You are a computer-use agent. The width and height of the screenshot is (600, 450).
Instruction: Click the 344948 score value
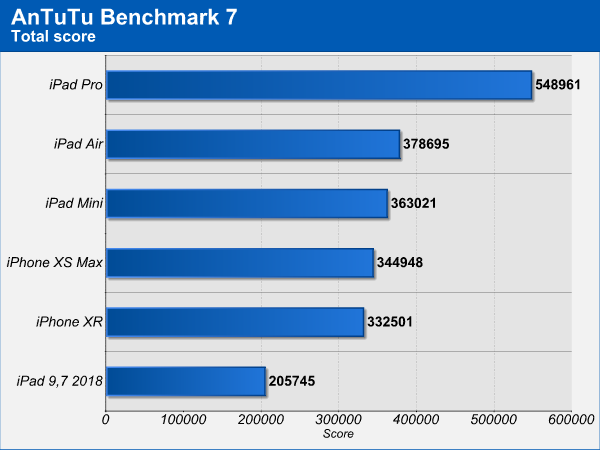tap(400, 262)
